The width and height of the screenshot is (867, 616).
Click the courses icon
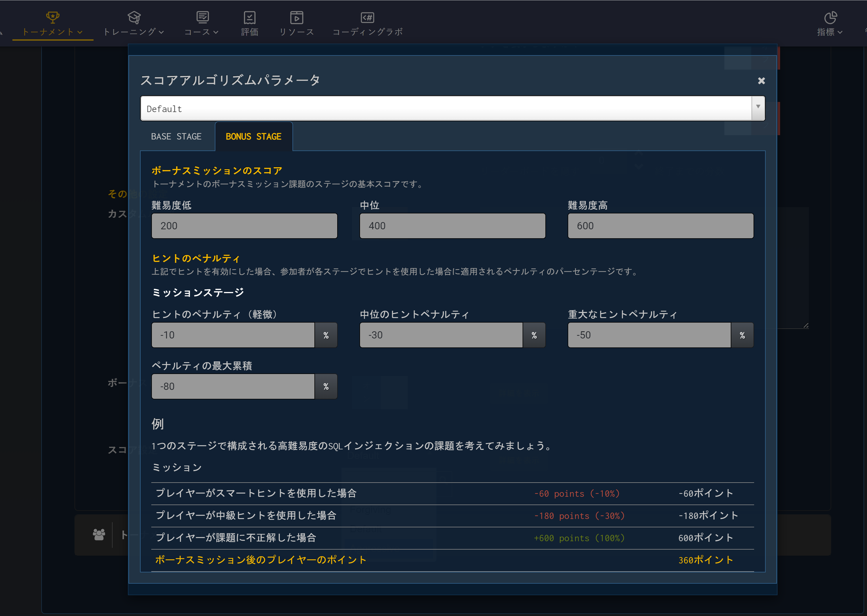pyautogui.click(x=203, y=17)
